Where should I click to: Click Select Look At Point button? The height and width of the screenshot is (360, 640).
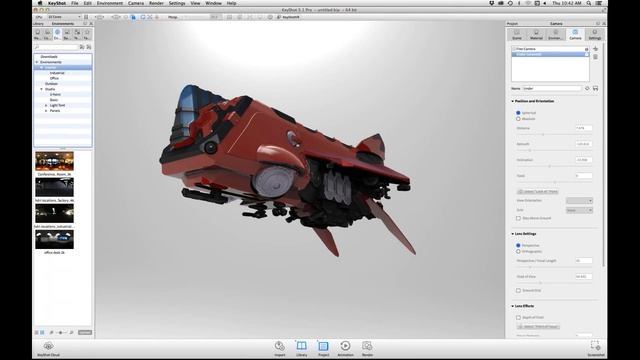tap(538, 191)
